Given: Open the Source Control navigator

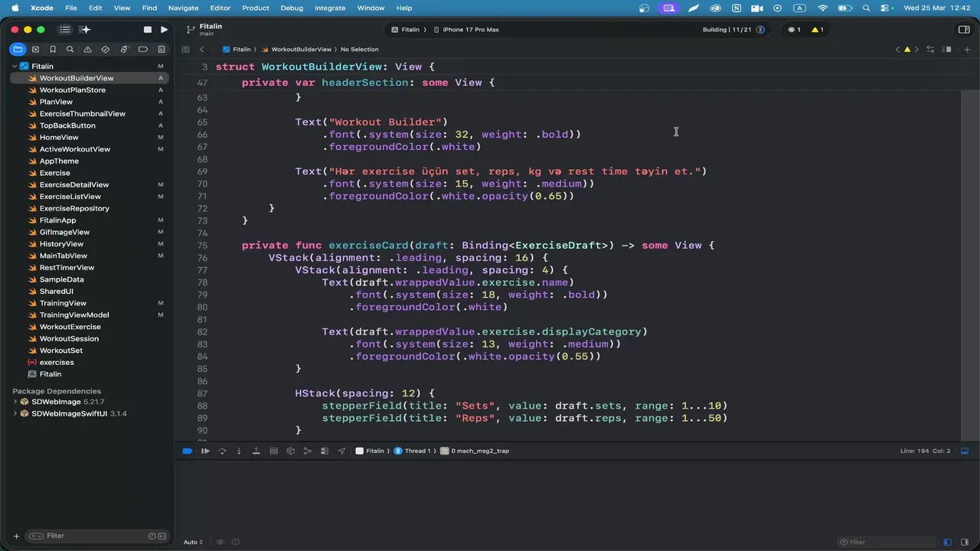Looking at the screenshot, I should (x=35, y=49).
